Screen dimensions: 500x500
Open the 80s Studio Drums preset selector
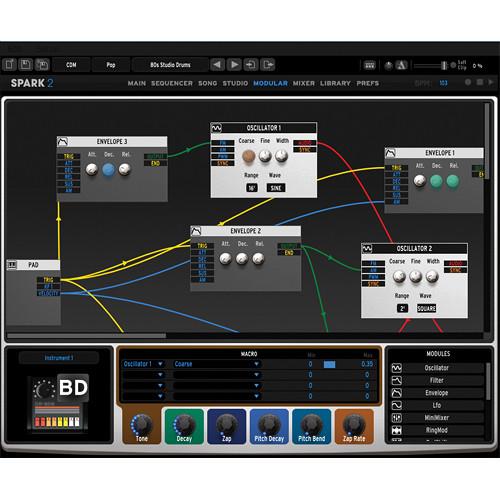170,65
